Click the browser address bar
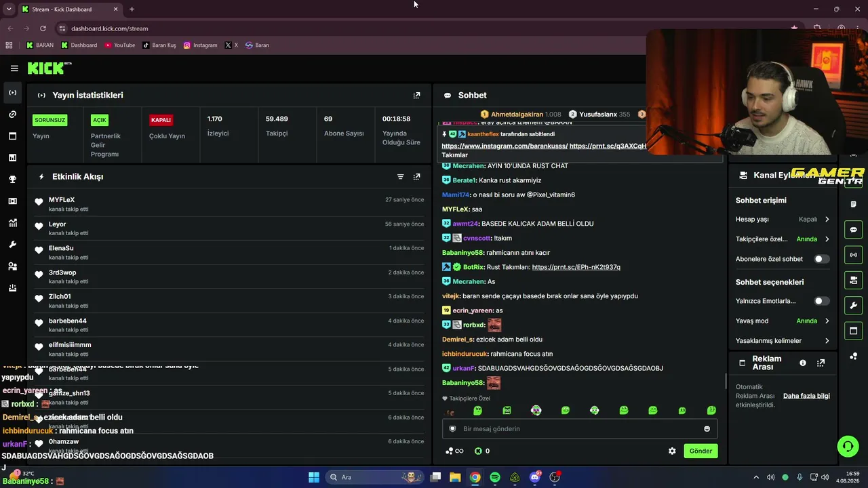This screenshot has width=868, height=488. (420, 28)
